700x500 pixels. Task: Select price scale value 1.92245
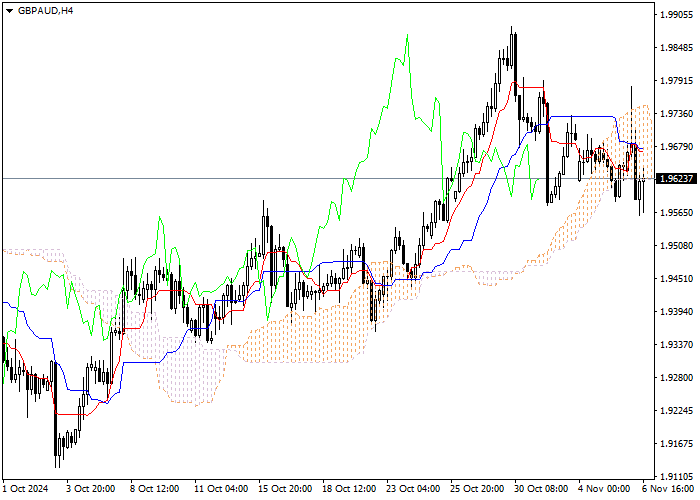click(677, 410)
